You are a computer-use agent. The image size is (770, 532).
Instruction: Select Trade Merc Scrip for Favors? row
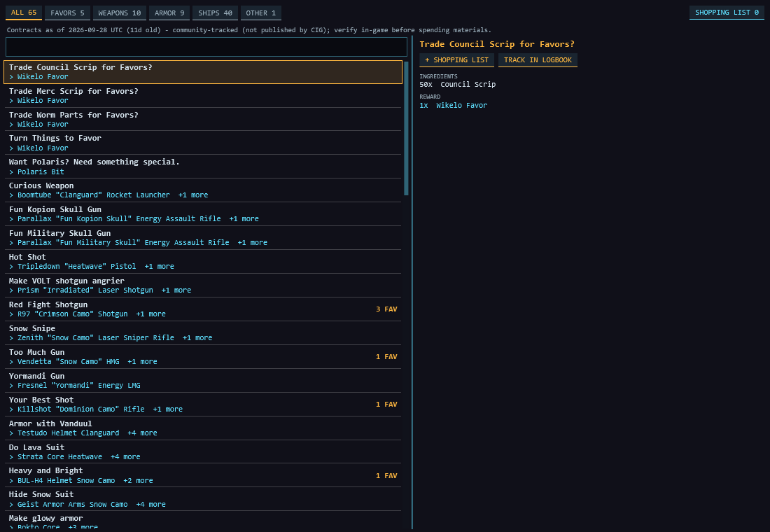click(x=203, y=96)
